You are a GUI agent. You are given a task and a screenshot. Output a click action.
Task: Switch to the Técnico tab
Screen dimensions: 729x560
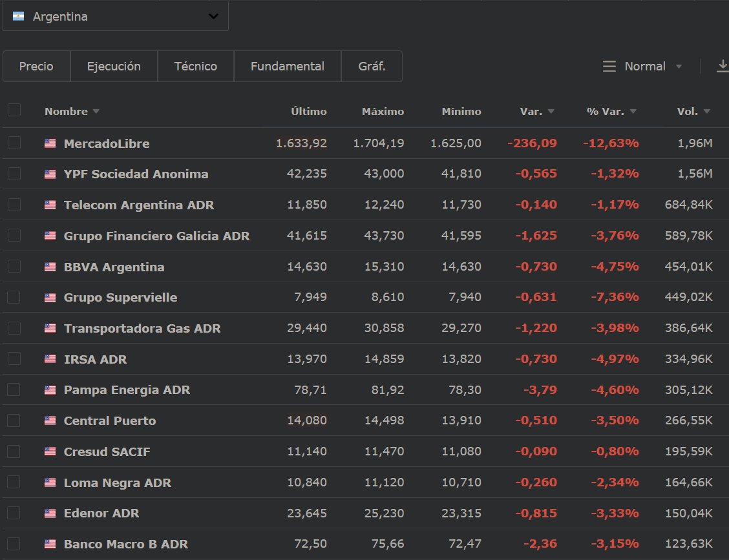tap(196, 67)
